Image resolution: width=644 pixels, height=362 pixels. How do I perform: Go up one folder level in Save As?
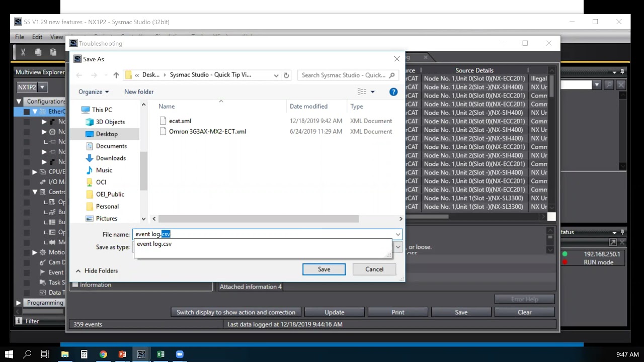coord(116,75)
